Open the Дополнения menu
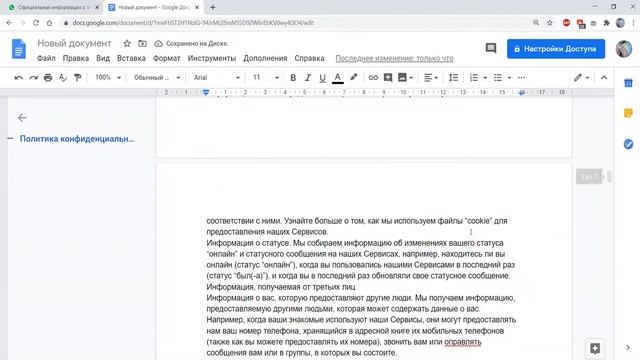 coord(265,58)
